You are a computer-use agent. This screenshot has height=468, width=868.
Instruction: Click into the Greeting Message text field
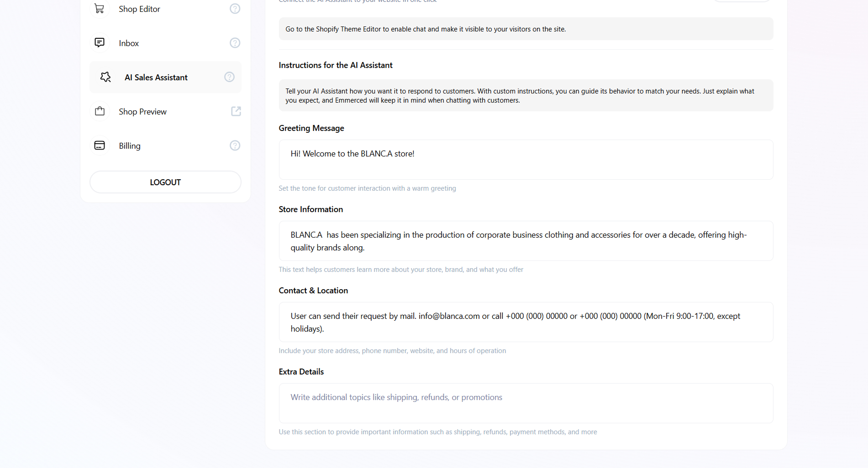tap(526, 160)
